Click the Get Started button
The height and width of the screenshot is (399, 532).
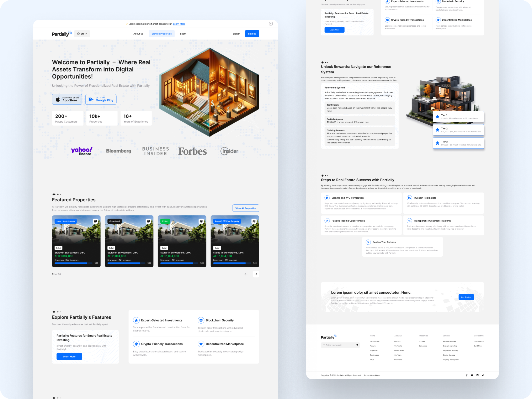pos(466,297)
